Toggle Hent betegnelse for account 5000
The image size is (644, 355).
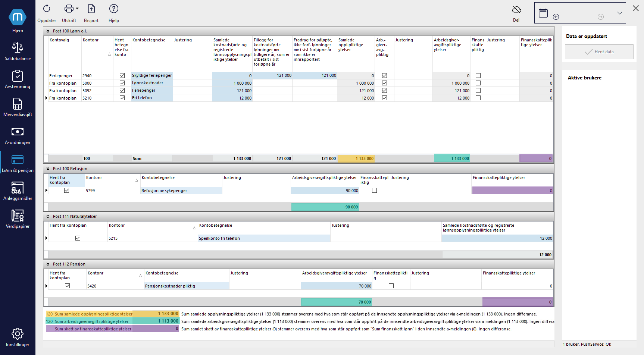pyautogui.click(x=122, y=83)
